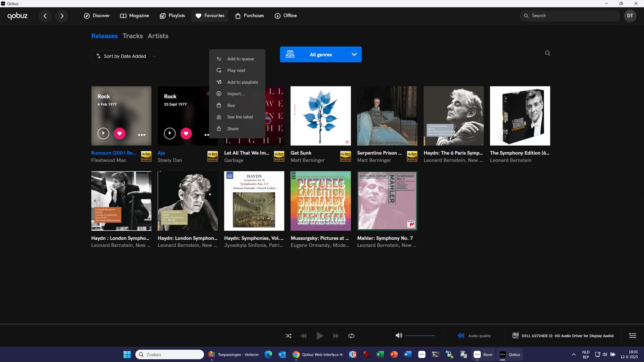
Task: Toggle repeat mode
Action: [x=351, y=336]
